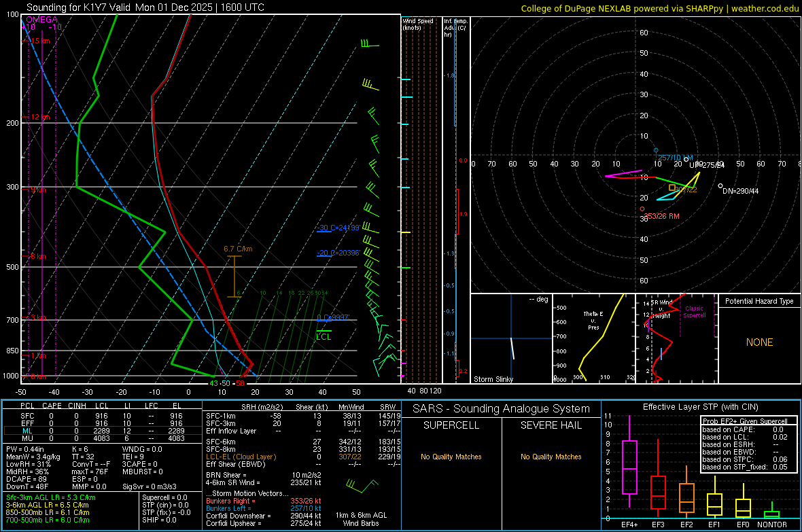Image resolution: width=802 pixels, height=532 pixels.
Task: Click the Prob EF2+ Given Supercell header
Action: [x=745, y=421]
